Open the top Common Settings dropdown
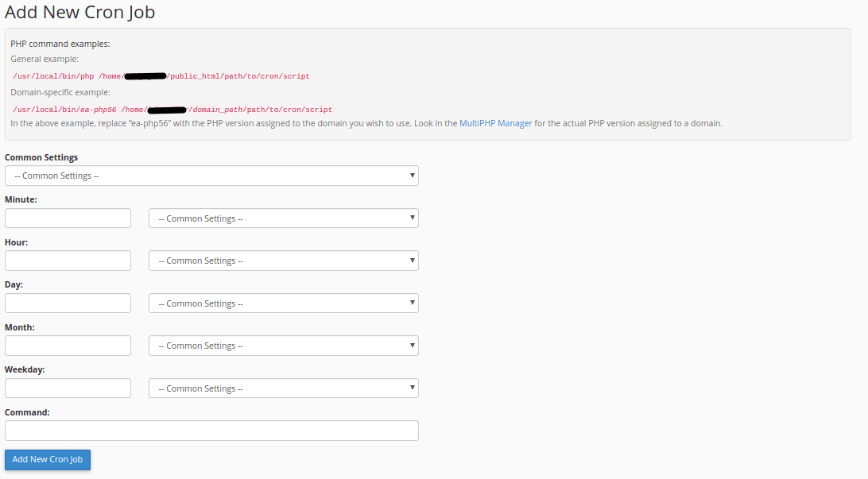 211,176
